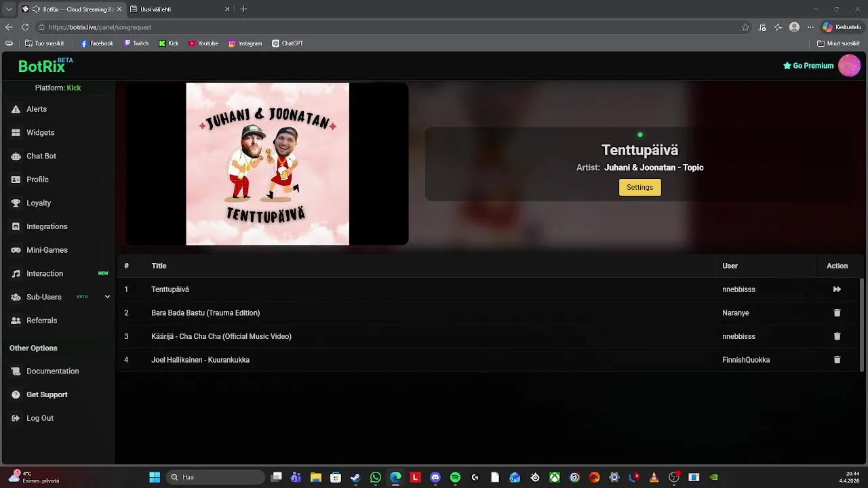Click the Kick platform label
This screenshot has width=868, height=488.
(74, 88)
